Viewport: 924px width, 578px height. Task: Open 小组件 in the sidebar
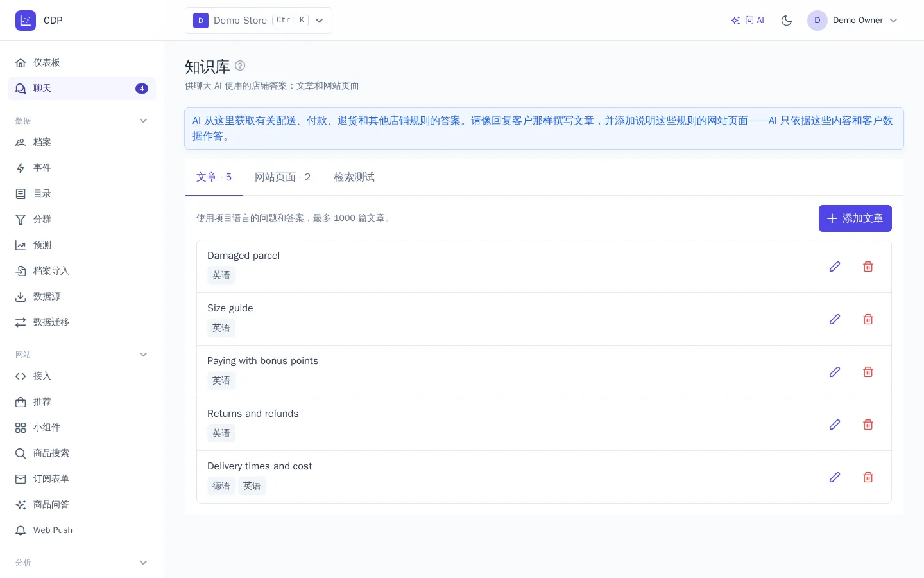click(81, 428)
